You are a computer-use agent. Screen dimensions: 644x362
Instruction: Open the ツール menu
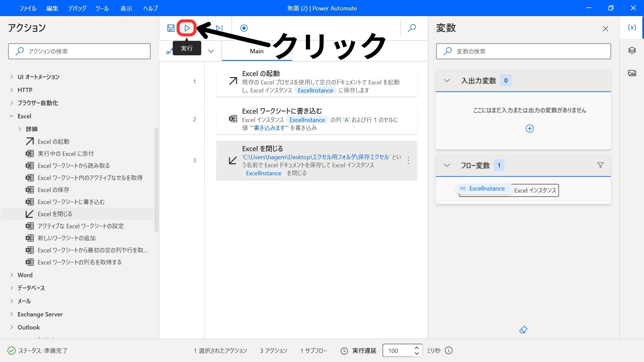pyautogui.click(x=102, y=8)
